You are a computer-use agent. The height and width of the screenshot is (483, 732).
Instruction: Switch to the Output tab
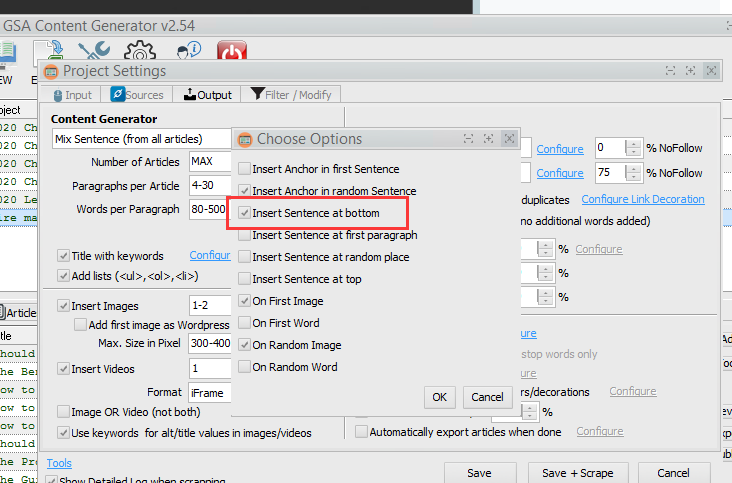(x=208, y=95)
